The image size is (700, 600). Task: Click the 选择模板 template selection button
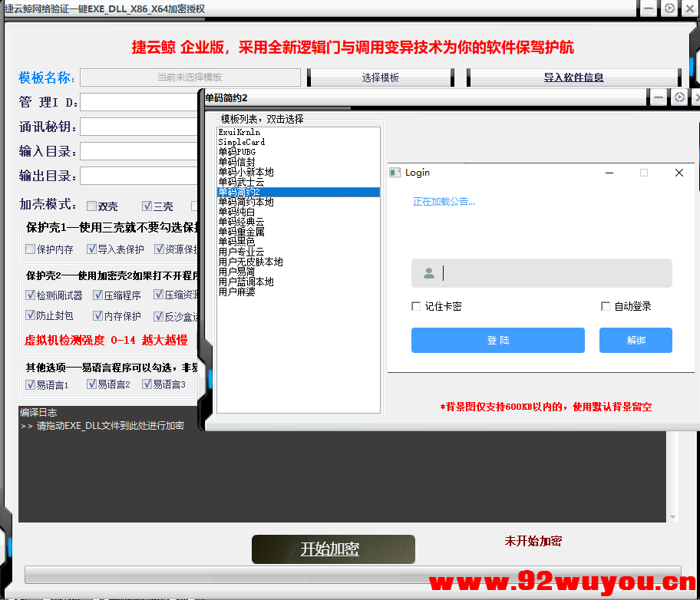point(379,77)
